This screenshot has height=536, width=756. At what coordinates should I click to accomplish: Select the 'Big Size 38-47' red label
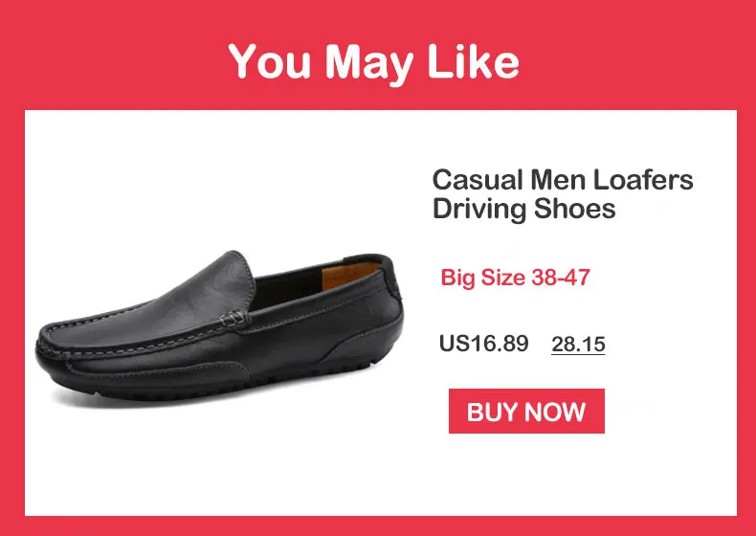click(516, 278)
